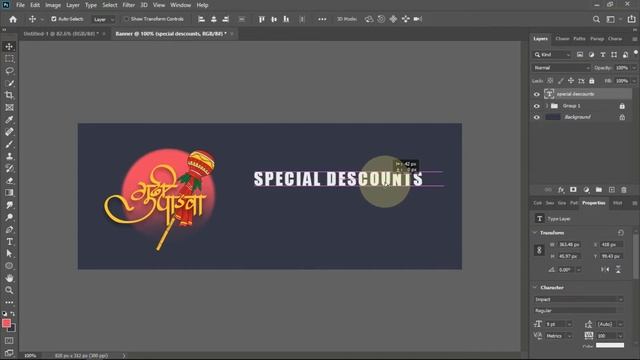Select the Horizontal Type tool
The image size is (640, 360).
9,242
